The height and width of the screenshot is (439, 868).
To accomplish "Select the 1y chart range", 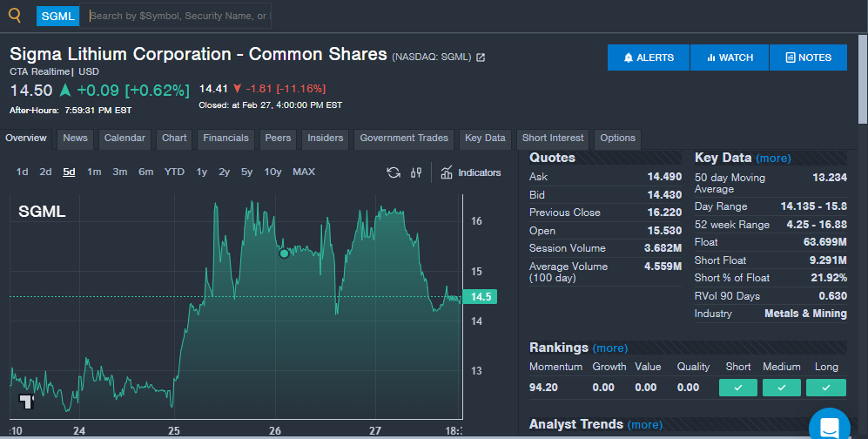I will [201, 172].
